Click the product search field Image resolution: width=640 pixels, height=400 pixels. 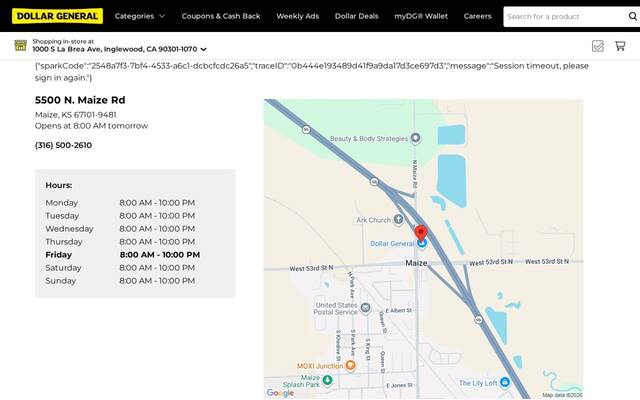563,17
